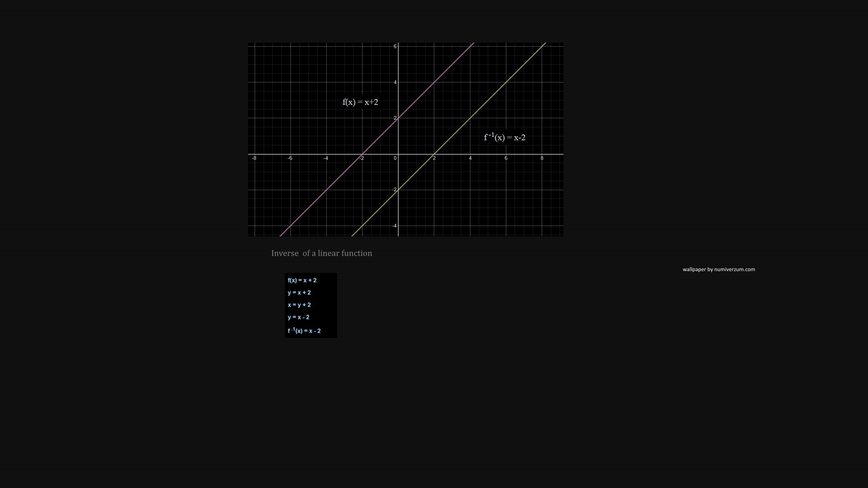Click the 'y = x - 2' derivation line
This screenshot has height=488, width=868.
click(x=298, y=317)
